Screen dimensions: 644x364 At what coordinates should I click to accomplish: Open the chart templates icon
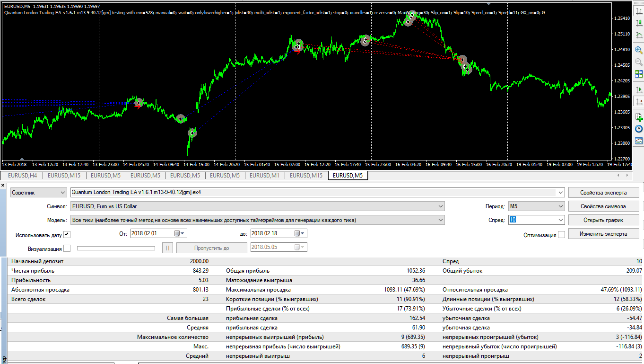[x=639, y=141]
